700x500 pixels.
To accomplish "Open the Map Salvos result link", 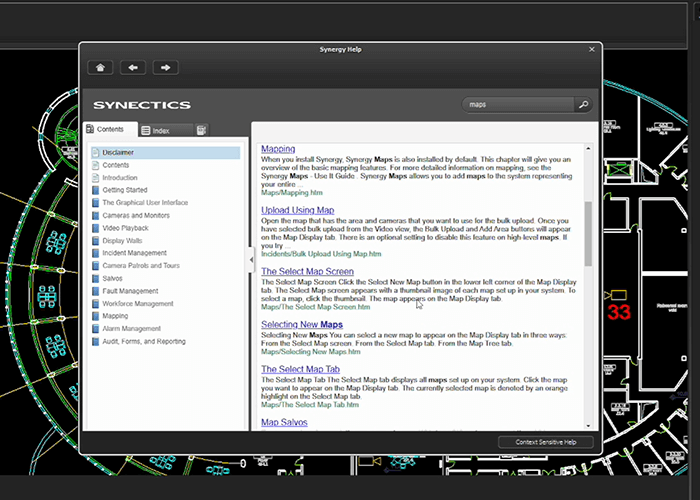I will click(x=284, y=422).
